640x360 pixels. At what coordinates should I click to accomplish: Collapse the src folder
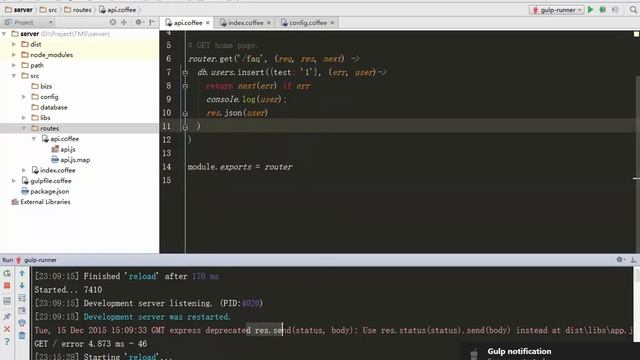[x=14, y=76]
